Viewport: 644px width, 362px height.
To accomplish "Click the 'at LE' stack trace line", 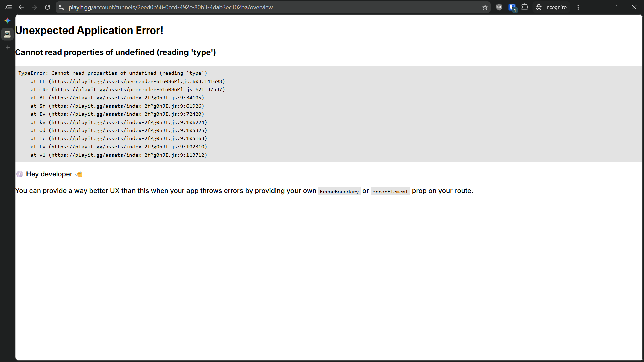I will coord(128,81).
